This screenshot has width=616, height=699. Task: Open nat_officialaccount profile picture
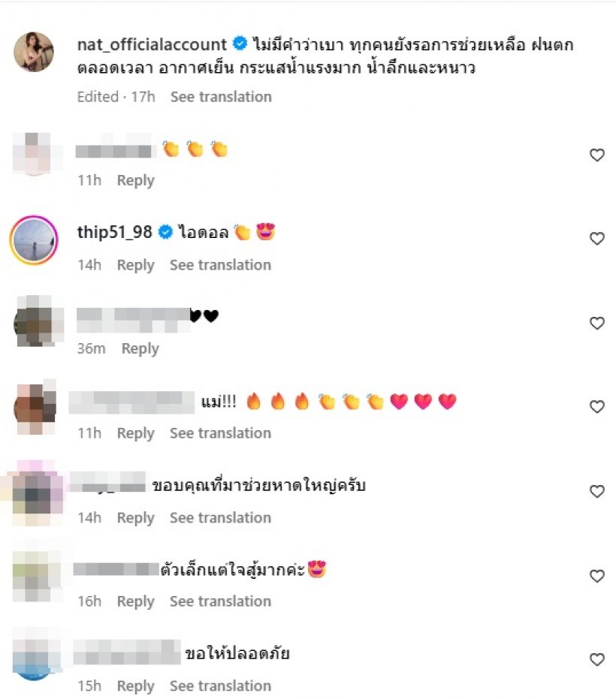point(34,52)
